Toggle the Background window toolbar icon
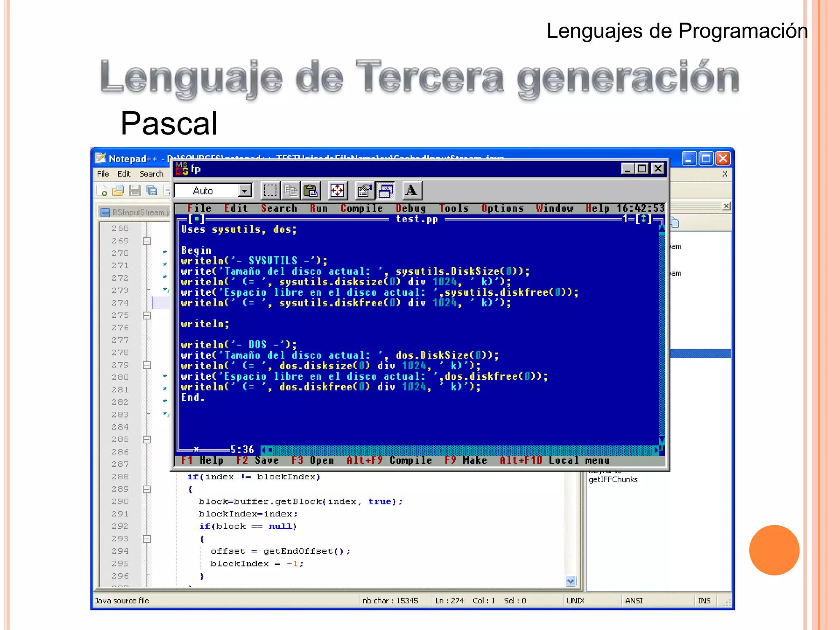Viewport: 840px width, 630px height. click(385, 191)
